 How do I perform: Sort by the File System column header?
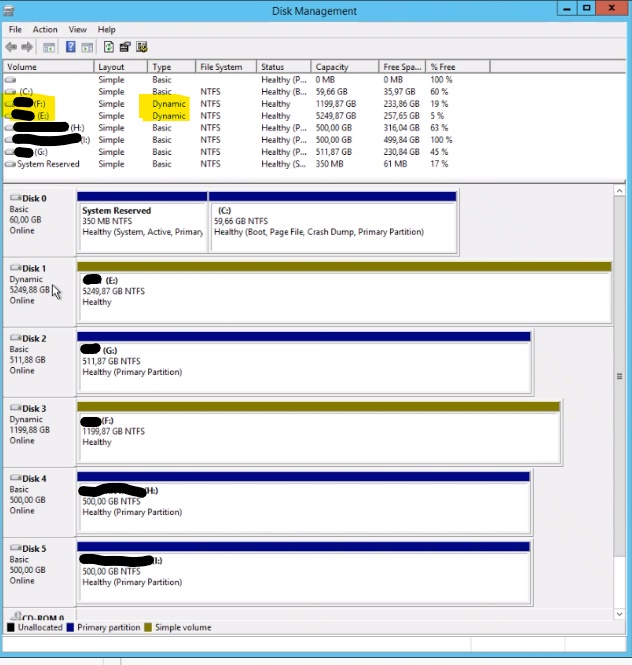pyautogui.click(x=226, y=67)
